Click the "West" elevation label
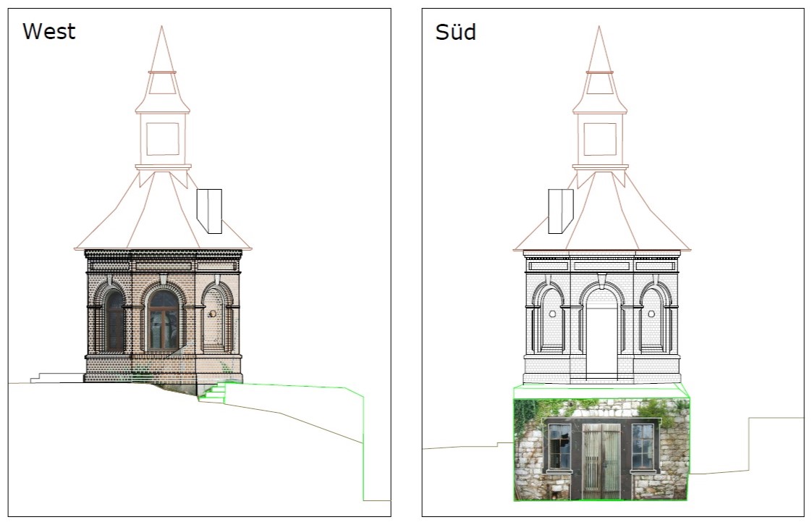 48,32
